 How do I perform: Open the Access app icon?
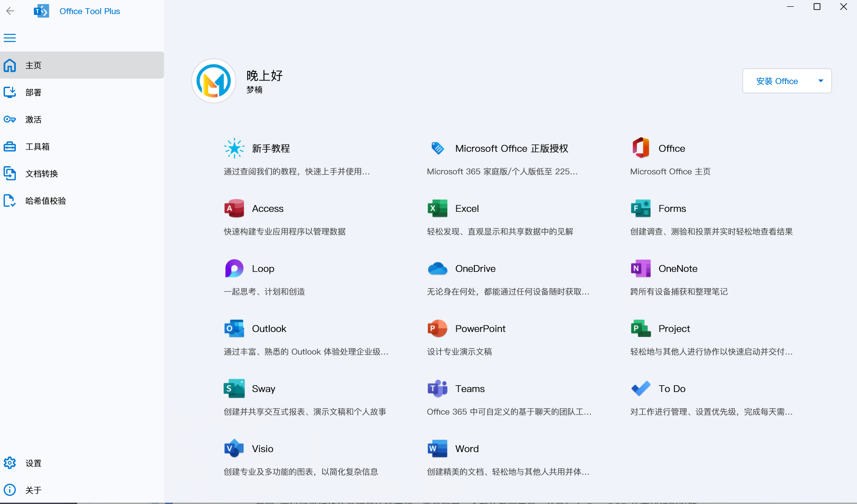pos(234,208)
